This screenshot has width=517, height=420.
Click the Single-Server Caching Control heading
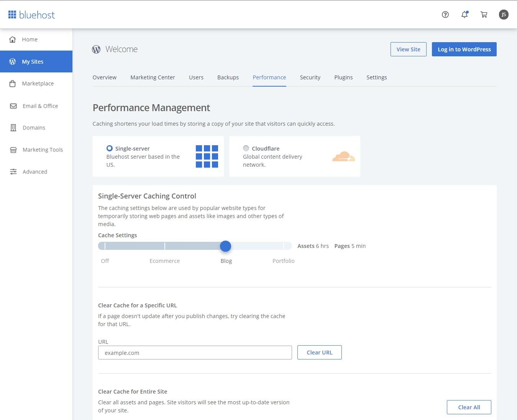147,196
